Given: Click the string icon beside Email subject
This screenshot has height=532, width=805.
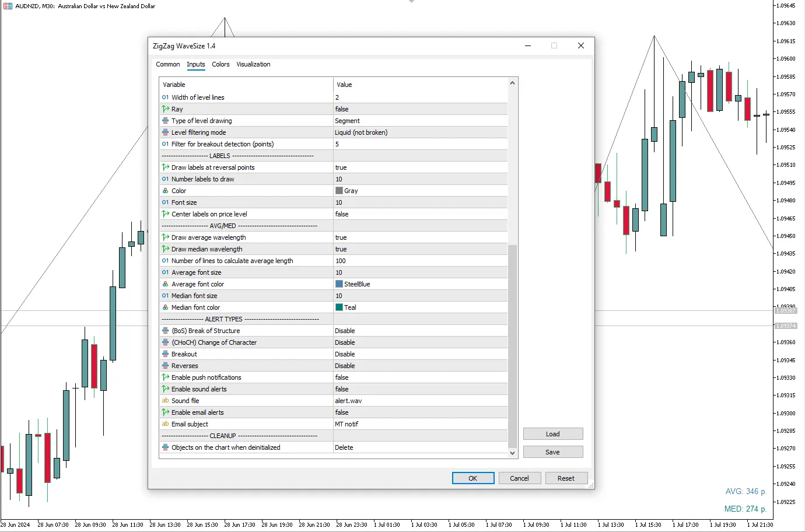Looking at the screenshot, I should coord(166,424).
